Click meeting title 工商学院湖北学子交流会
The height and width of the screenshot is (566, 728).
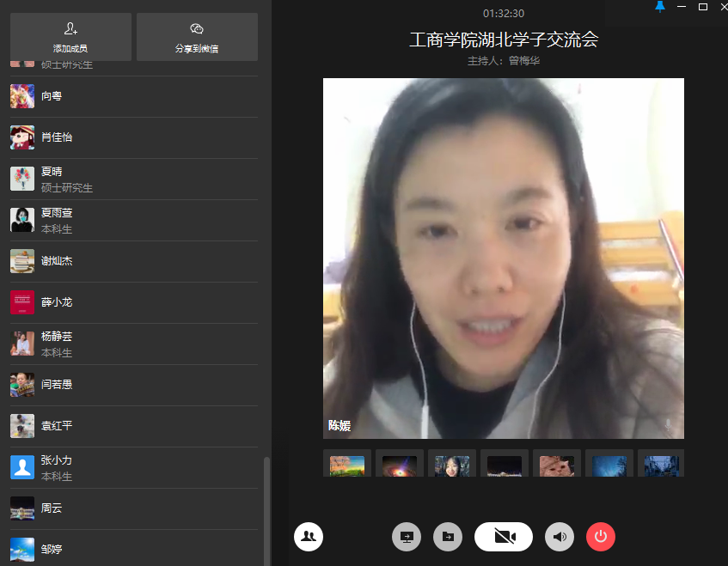(503, 40)
